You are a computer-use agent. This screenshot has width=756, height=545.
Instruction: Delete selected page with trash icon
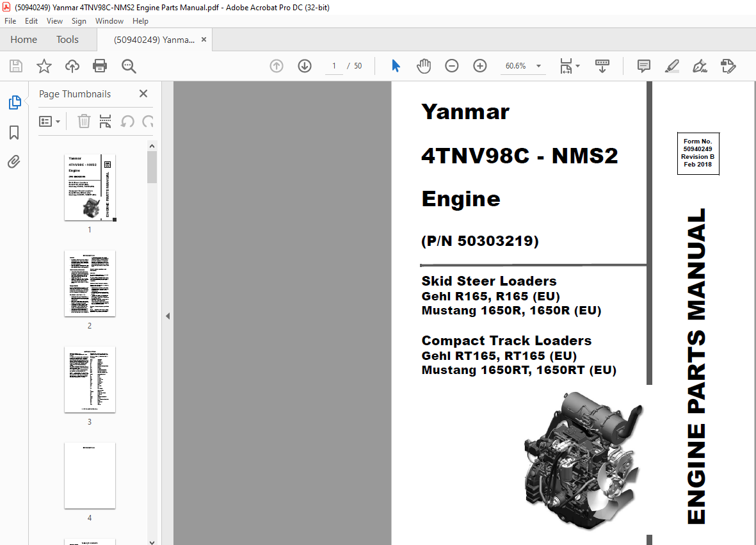click(84, 121)
